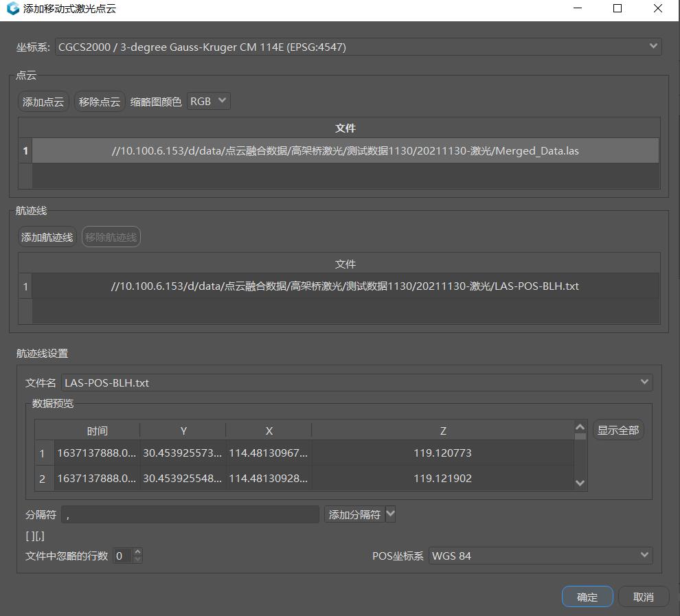Select the LAS-POS-BLH.txt trajectory file row
Image resolution: width=680 pixels, height=616 pixels.
(x=345, y=286)
